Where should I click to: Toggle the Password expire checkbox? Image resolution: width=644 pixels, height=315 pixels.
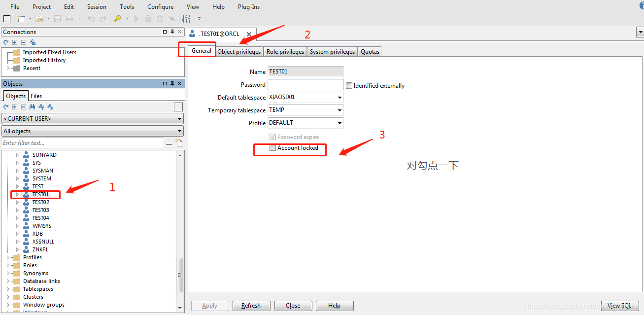[x=273, y=137]
